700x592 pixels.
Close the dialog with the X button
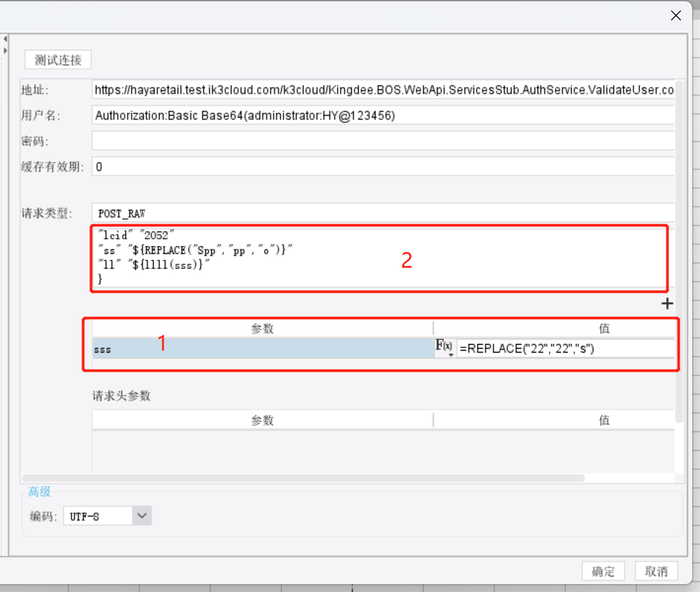click(x=676, y=16)
